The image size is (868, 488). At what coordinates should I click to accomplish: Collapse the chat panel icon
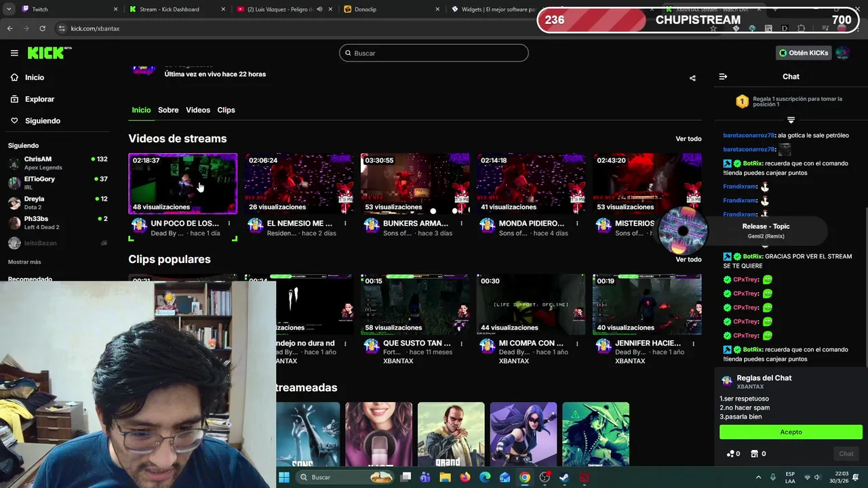[x=723, y=77]
